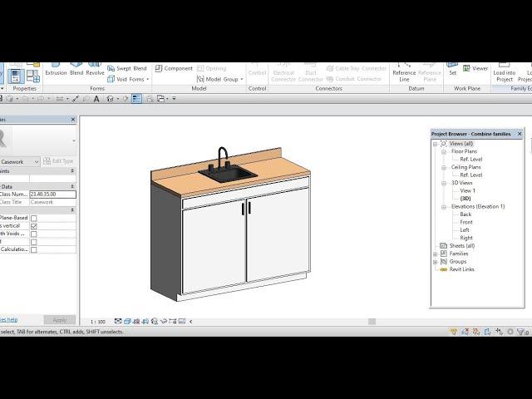Viewport: 532px width, 399px height.
Task: Toggle the Work Plane-Based checkbox
Action: pyautogui.click(x=33, y=218)
